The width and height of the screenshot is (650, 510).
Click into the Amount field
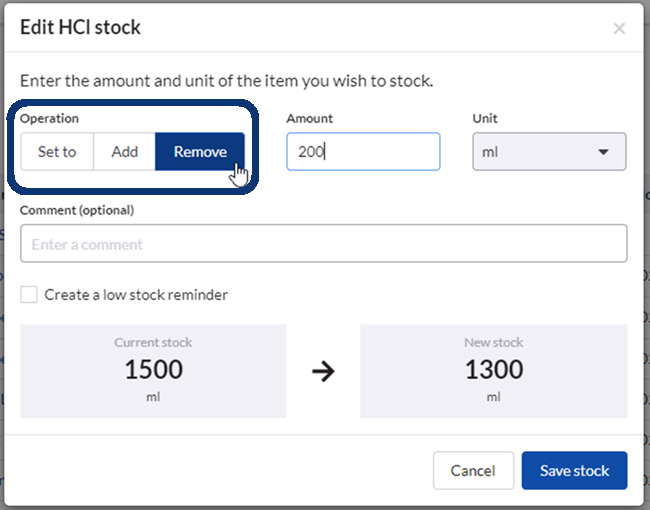click(x=363, y=152)
